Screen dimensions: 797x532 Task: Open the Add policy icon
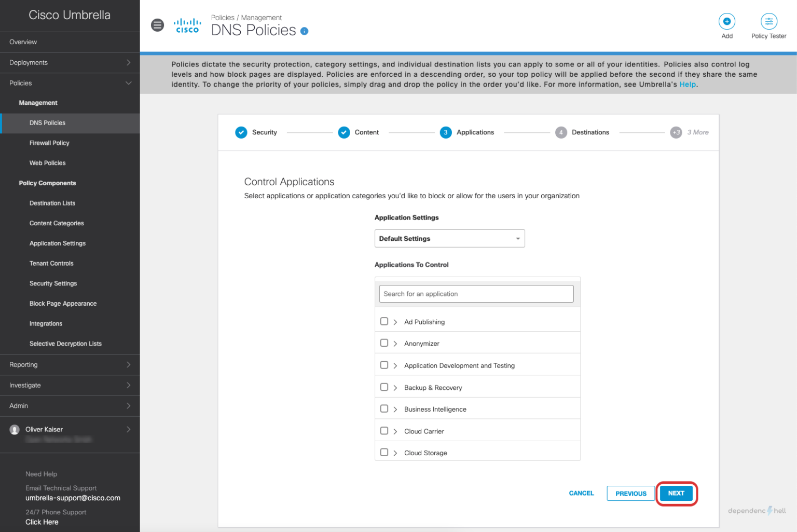tap(726, 22)
